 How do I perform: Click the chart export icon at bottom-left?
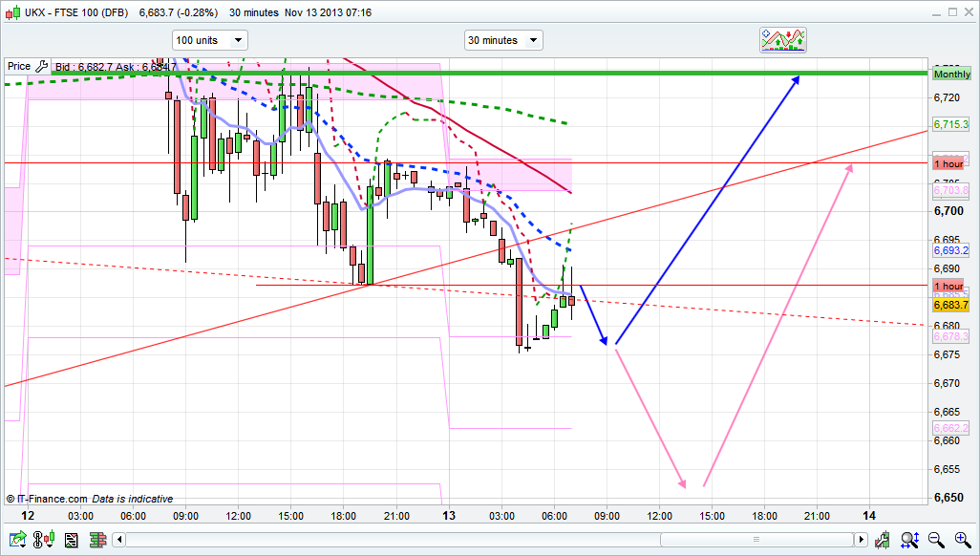click(x=16, y=541)
